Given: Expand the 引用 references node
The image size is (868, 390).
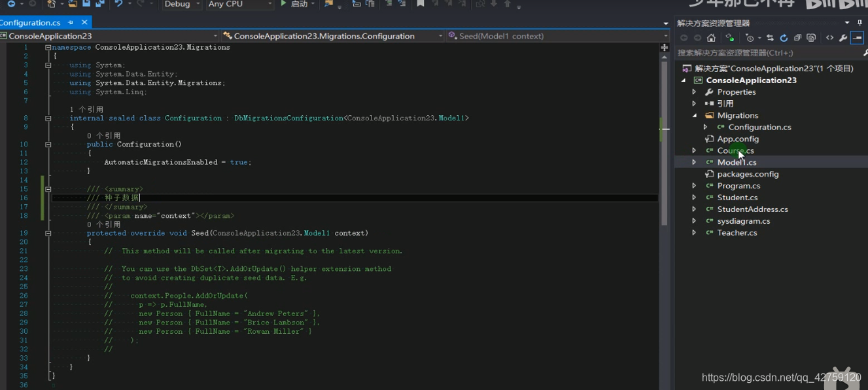Looking at the screenshot, I should coord(694,104).
